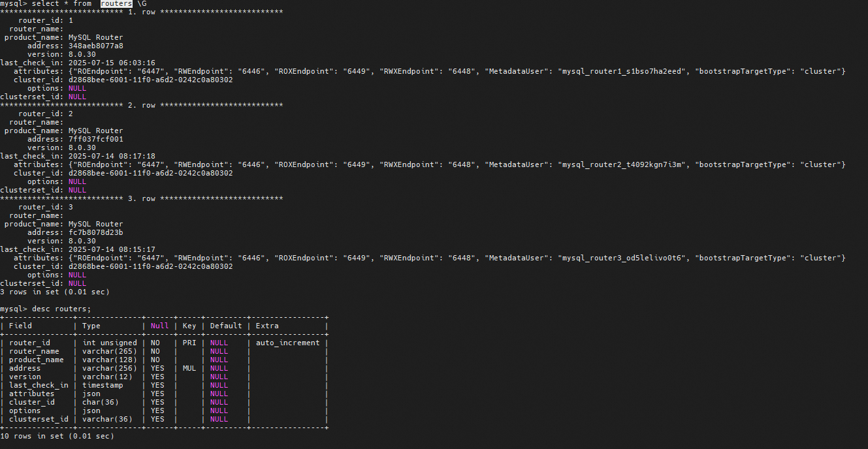The width and height of the screenshot is (868, 449).
Task: Click "attributes" field cell in desc table
Action: [32, 394]
